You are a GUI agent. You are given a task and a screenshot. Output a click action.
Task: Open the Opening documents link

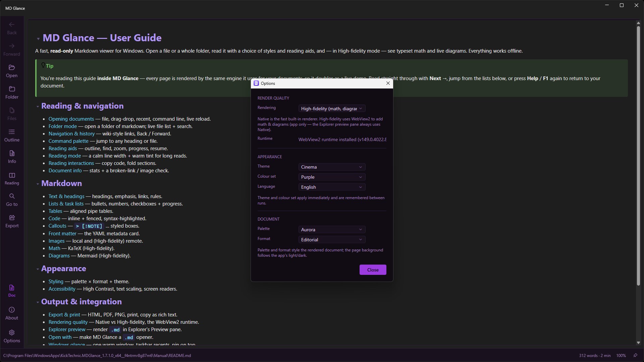tap(71, 119)
